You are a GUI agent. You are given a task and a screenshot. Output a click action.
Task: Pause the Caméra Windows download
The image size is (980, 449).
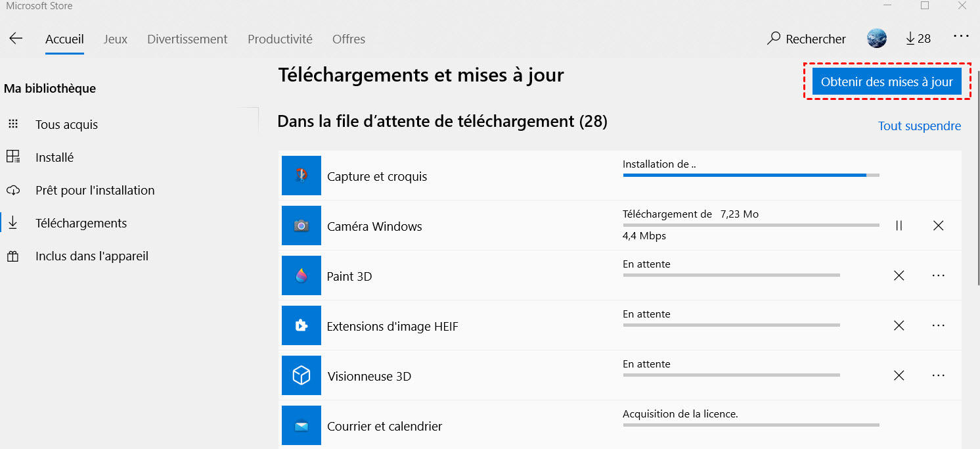click(x=899, y=225)
